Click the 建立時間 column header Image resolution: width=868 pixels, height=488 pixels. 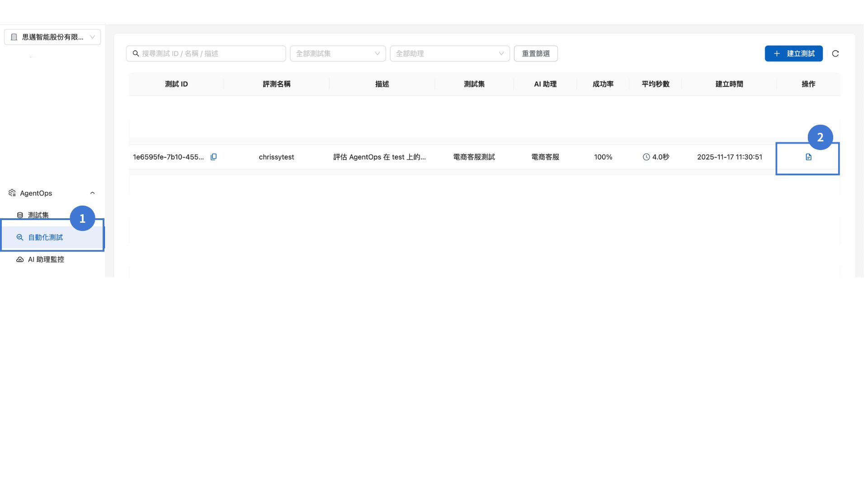point(729,84)
